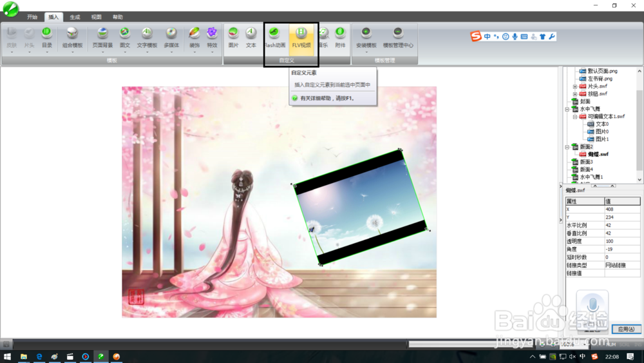The image size is (644, 363).
Task: Switch to the 生成 ribbon tab
Action: 75,17
